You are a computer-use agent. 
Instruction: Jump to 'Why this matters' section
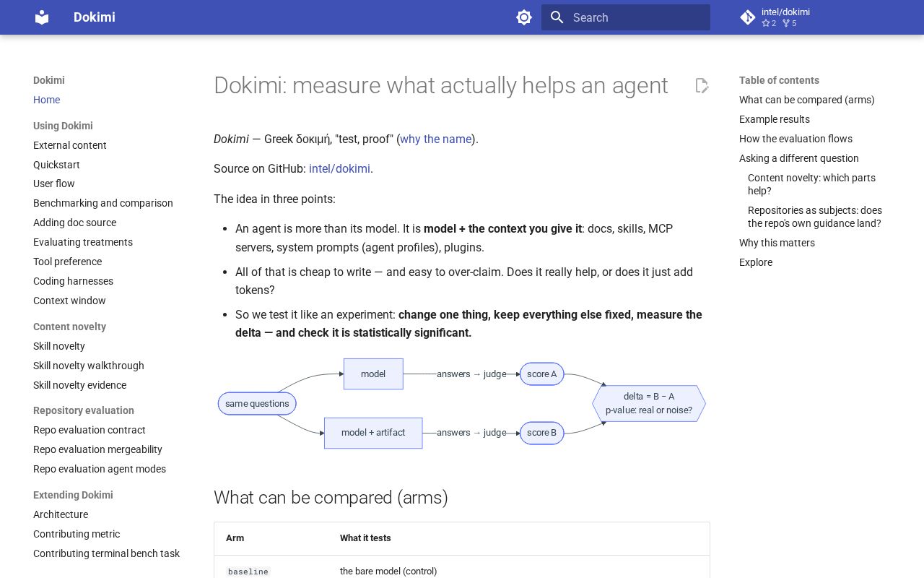click(x=777, y=243)
